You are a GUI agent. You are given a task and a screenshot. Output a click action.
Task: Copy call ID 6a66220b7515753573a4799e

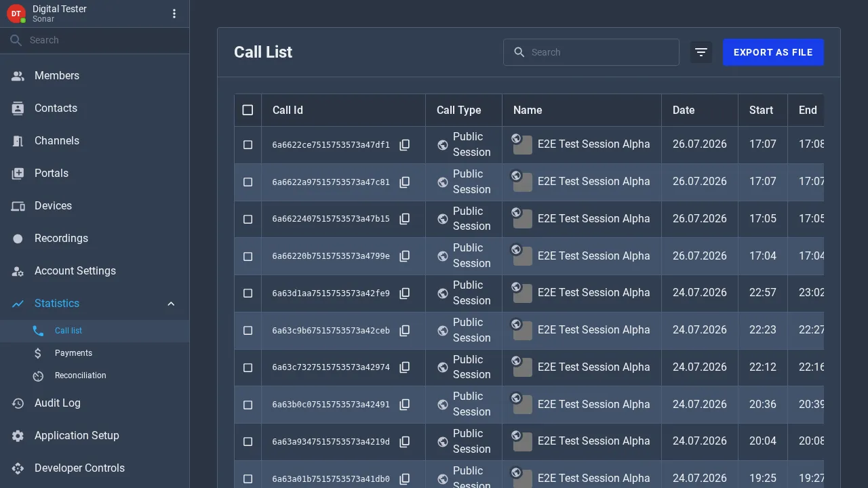click(405, 256)
